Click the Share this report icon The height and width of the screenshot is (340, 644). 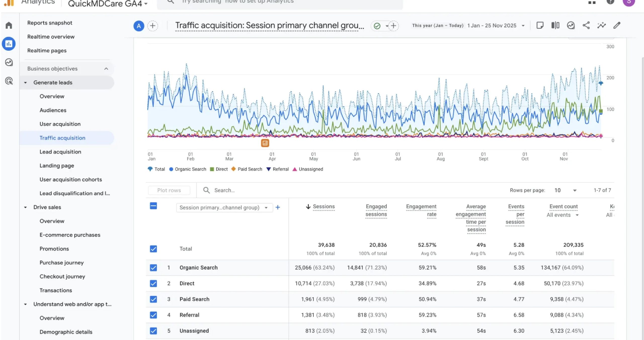pos(586,25)
